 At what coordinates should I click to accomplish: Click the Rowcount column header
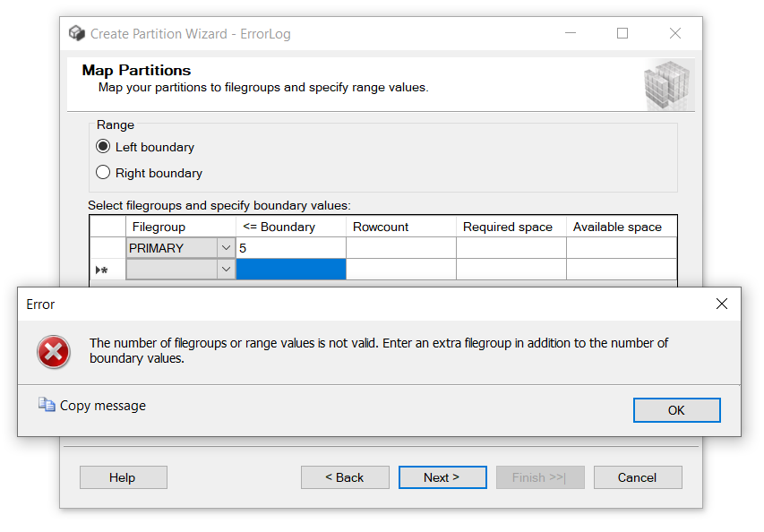(x=400, y=227)
